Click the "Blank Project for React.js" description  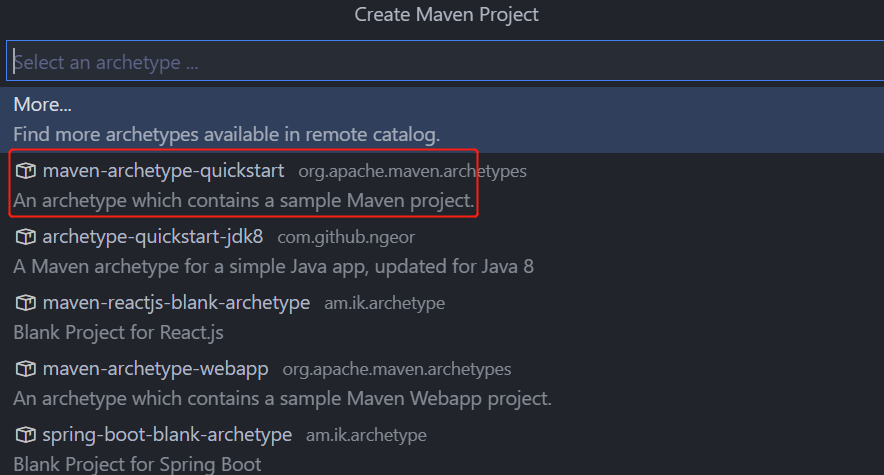click(118, 332)
